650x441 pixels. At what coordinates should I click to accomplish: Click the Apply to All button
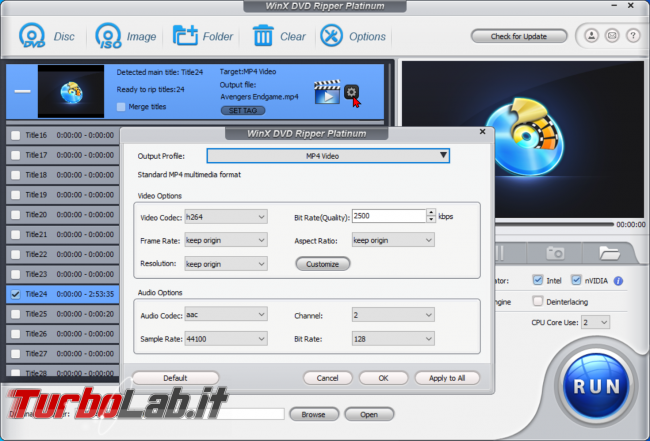point(447,378)
